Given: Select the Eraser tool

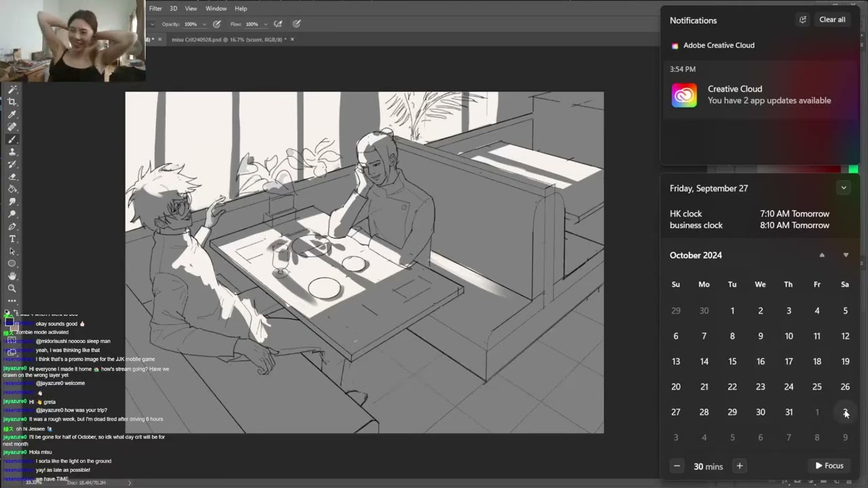Looking at the screenshot, I should pyautogui.click(x=12, y=177).
